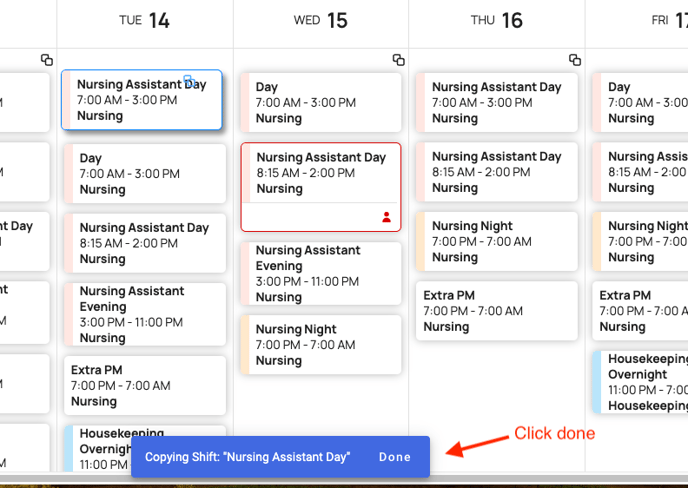Select Thursday's 8:15 AM Nursing Assistant Day shift

pos(497,172)
